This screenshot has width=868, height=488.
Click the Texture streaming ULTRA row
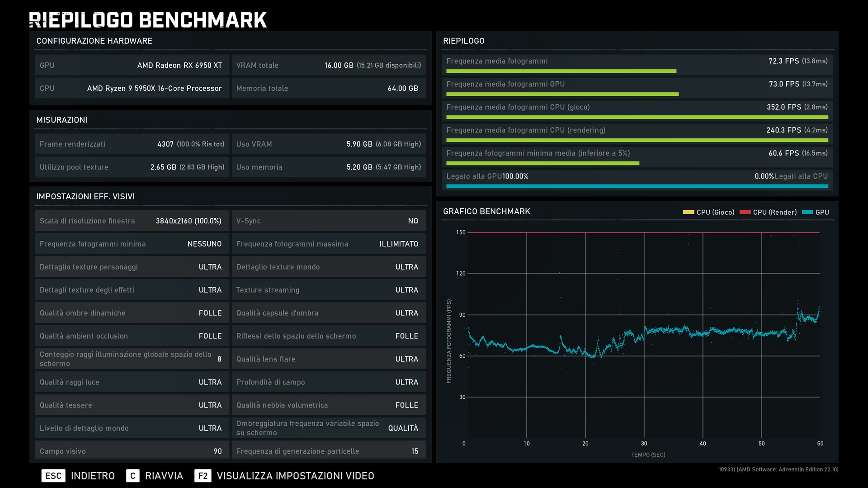(x=329, y=290)
